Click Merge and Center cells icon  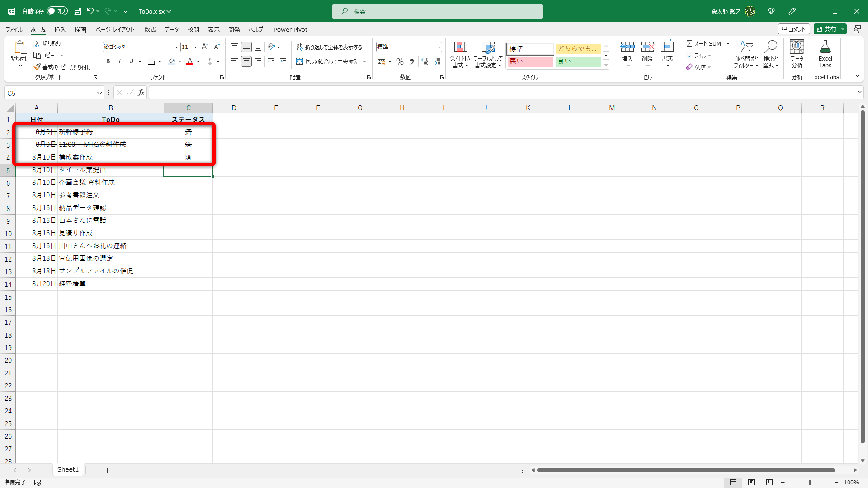tap(299, 61)
